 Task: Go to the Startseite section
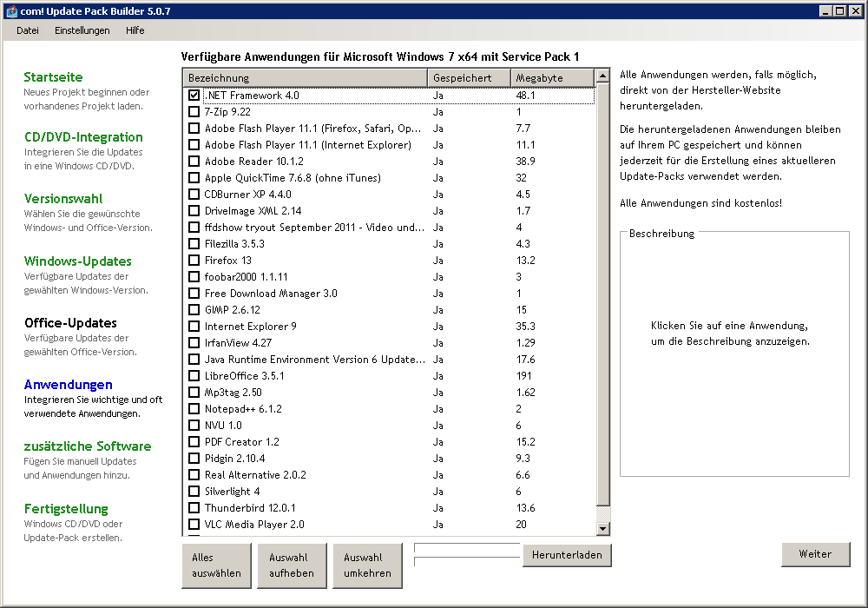pos(53,77)
